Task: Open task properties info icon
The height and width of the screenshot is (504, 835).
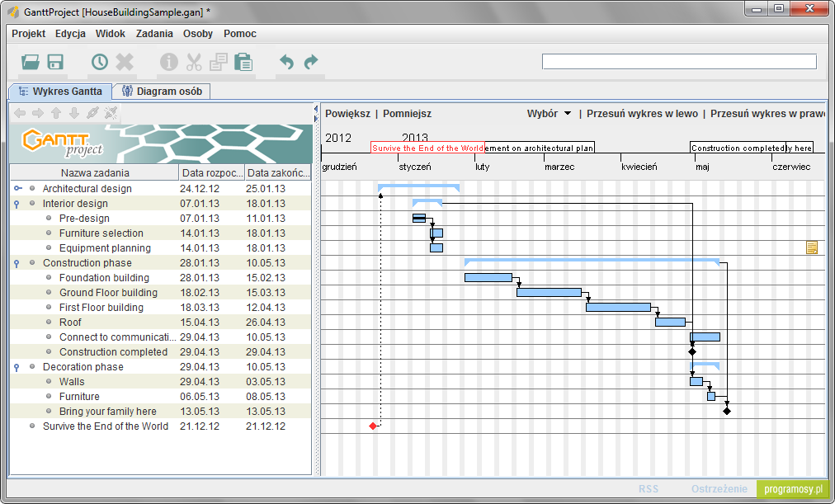Action: (169, 62)
